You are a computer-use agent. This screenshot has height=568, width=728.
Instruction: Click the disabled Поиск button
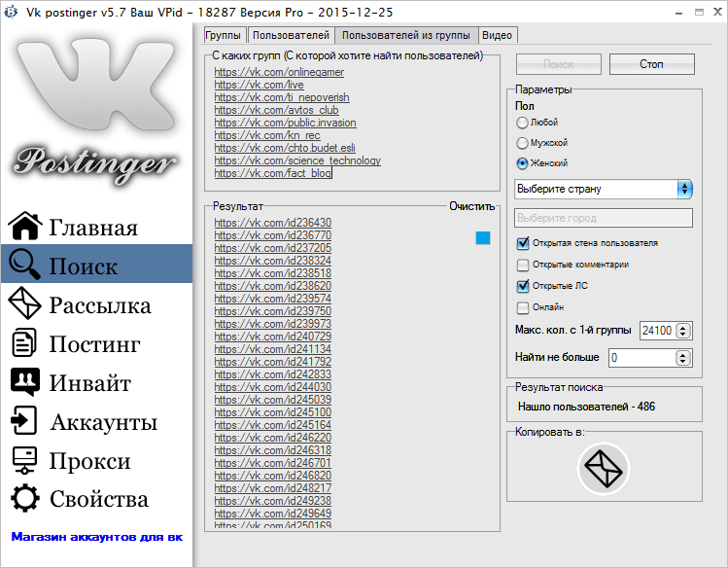(559, 64)
